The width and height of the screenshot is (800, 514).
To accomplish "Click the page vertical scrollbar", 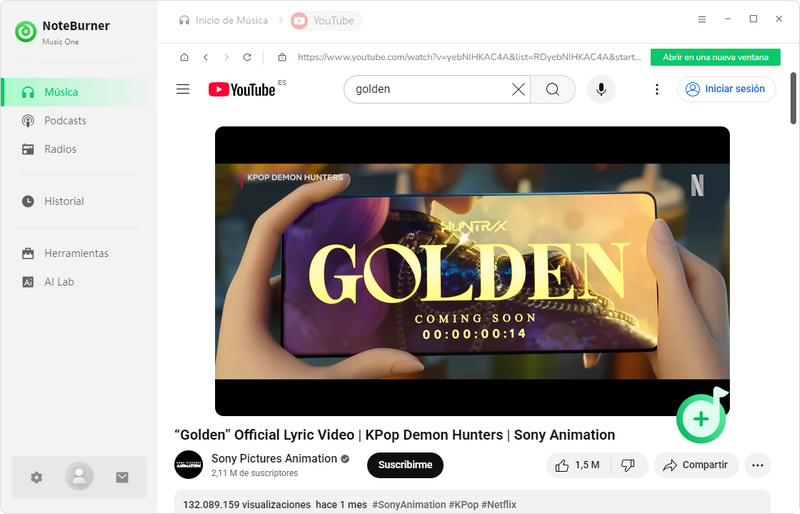I will (x=793, y=98).
